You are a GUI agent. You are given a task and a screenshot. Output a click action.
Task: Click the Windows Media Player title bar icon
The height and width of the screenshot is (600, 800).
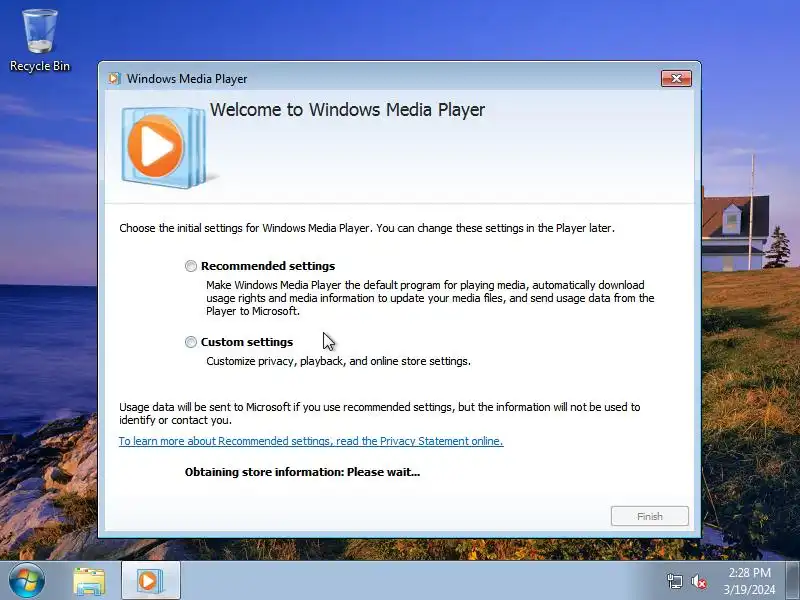pyautogui.click(x=114, y=79)
